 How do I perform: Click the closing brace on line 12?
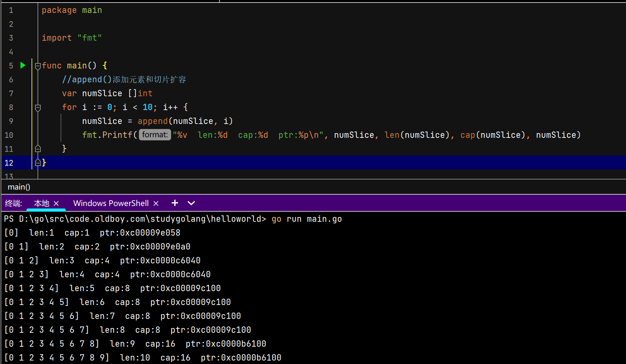tap(44, 162)
